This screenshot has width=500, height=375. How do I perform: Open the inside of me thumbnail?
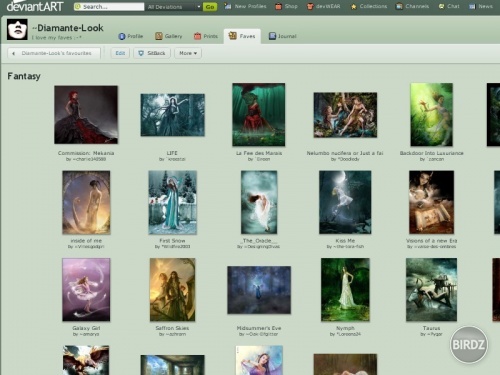click(86, 202)
